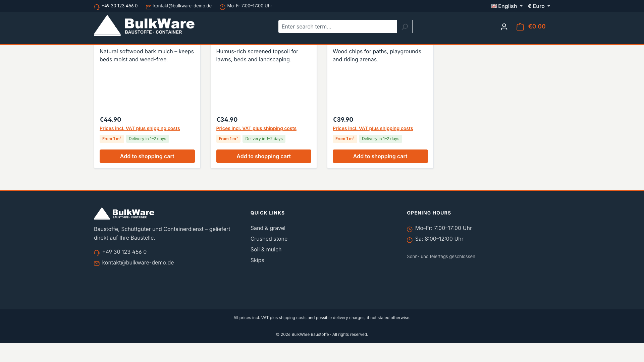Open shipping costs link under €39.90
The image size is (644, 362).
pos(373,128)
